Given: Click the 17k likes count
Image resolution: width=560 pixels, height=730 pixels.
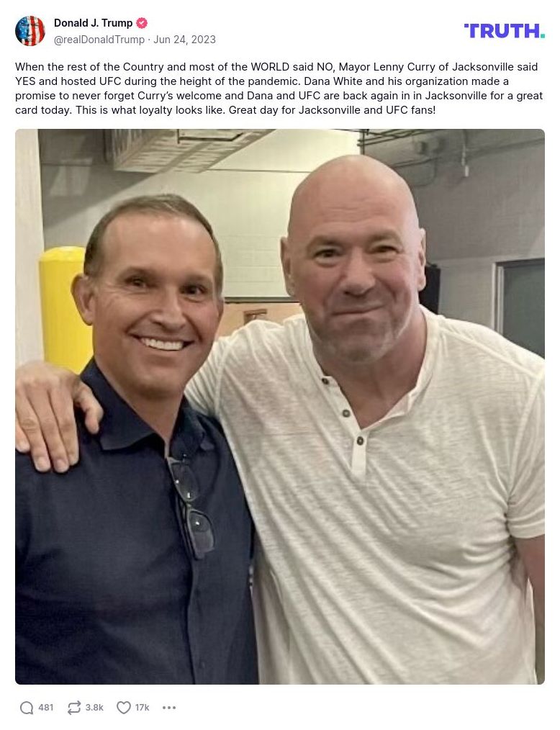Looking at the screenshot, I should point(142,708).
